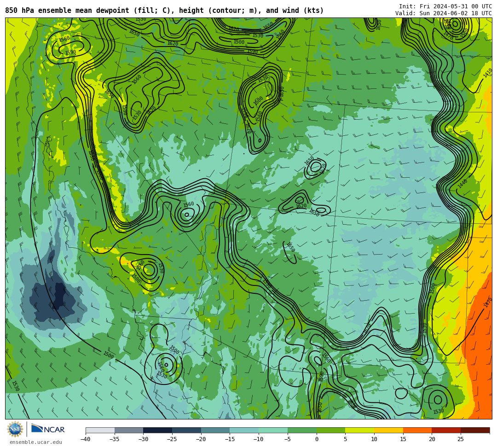Click the colorbar tick label '25'
The width and height of the screenshot is (497, 448).
pos(461,439)
